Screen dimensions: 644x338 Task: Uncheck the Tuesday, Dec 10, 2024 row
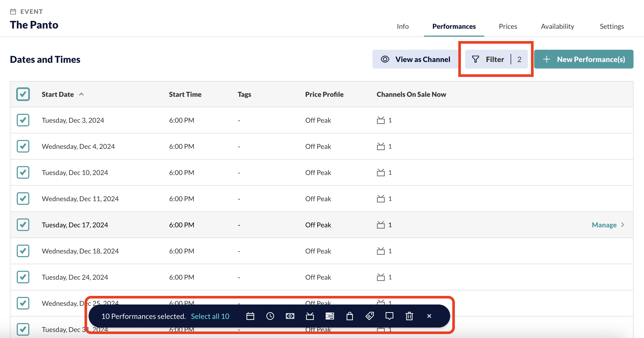point(23,172)
